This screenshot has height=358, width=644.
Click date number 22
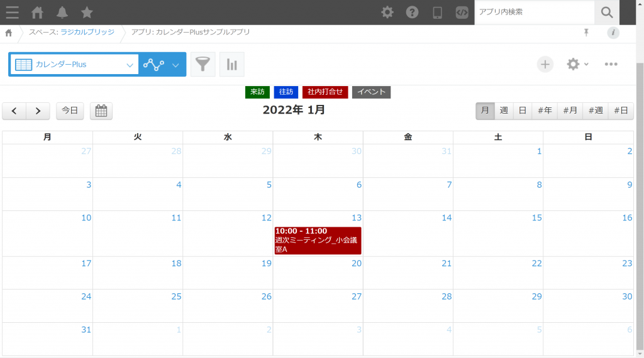click(x=537, y=263)
